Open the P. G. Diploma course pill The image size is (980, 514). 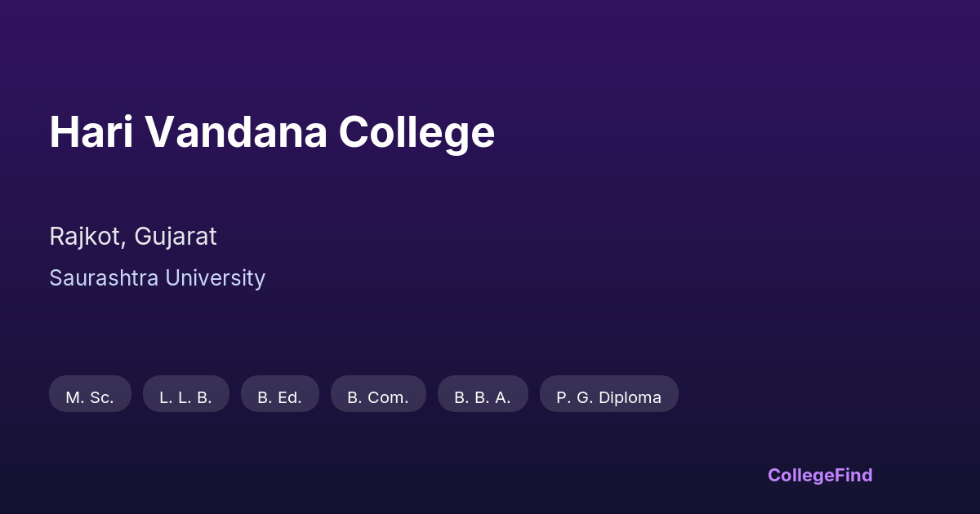point(609,397)
